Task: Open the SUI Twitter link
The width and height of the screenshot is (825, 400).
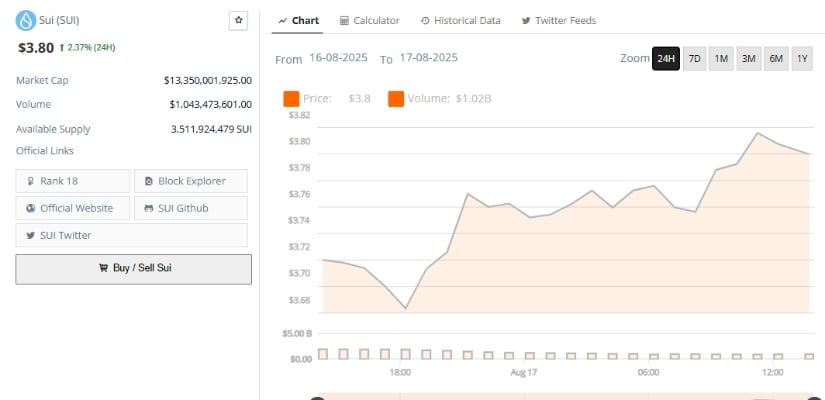Action: click(x=132, y=235)
